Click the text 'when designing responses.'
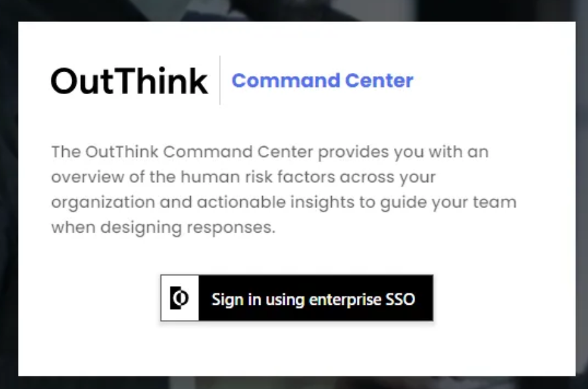Screen dimensions: 588x389 click(x=164, y=227)
